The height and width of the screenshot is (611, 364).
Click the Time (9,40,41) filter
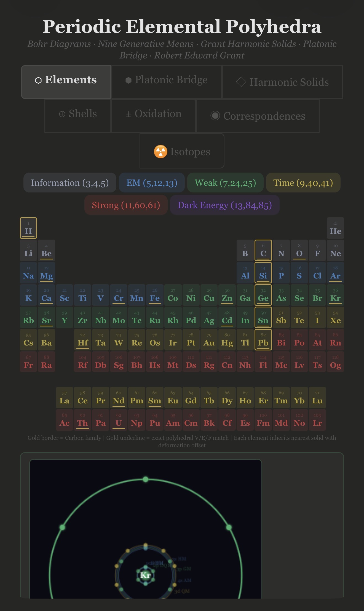[x=303, y=183]
